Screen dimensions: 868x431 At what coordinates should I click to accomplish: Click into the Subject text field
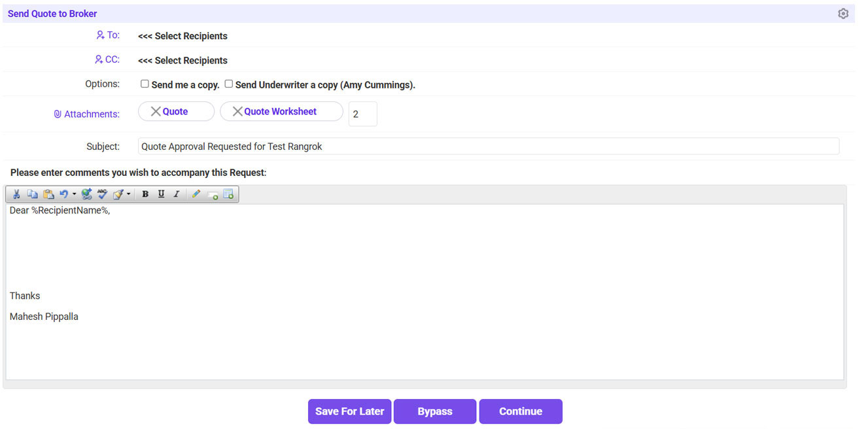[488, 147]
